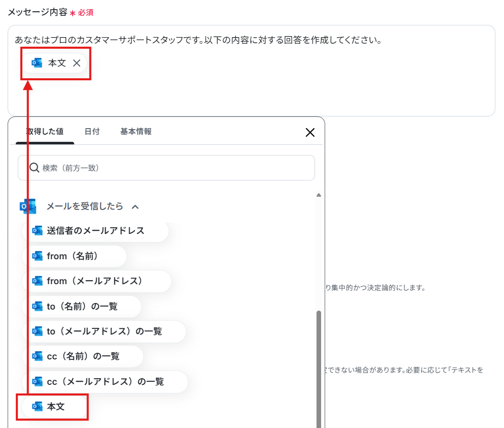
Task: Insert cc（名前）の一覧 value
Action: coord(82,356)
